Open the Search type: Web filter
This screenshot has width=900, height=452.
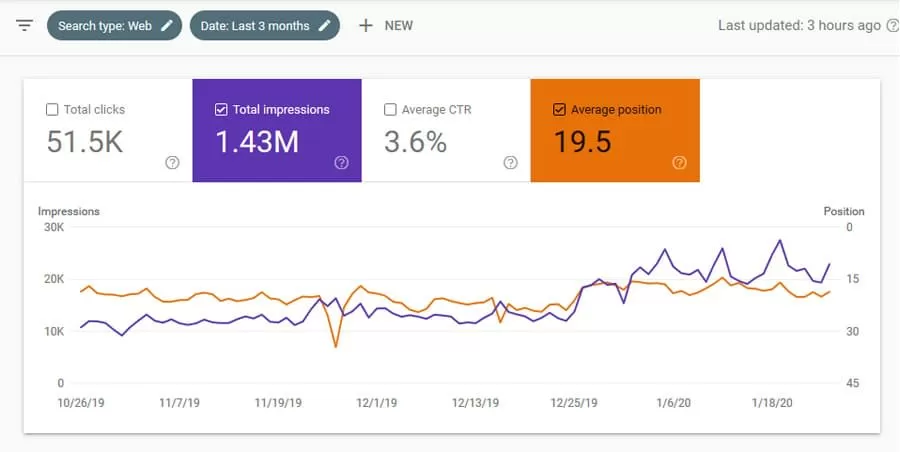pyautogui.click(x=105, y=26)
